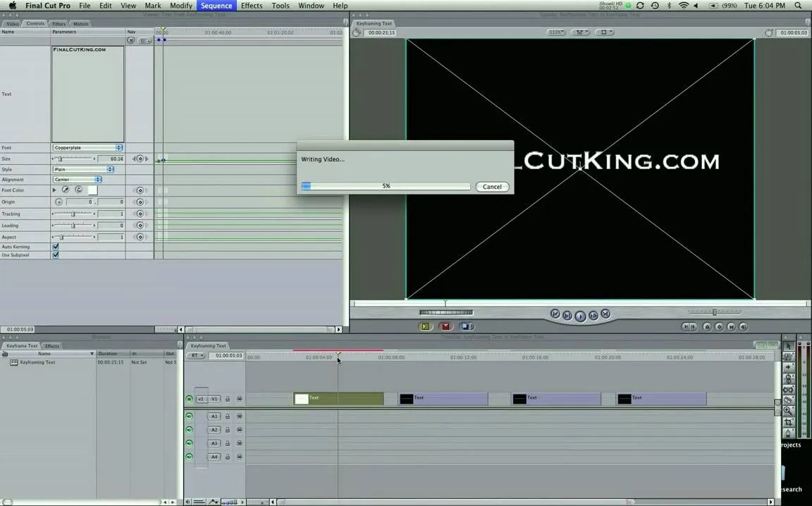Switch to the Filters tab in the Viewer
Image resolution: width=812 pixels, height=506 pixels.
click(59, 24)
